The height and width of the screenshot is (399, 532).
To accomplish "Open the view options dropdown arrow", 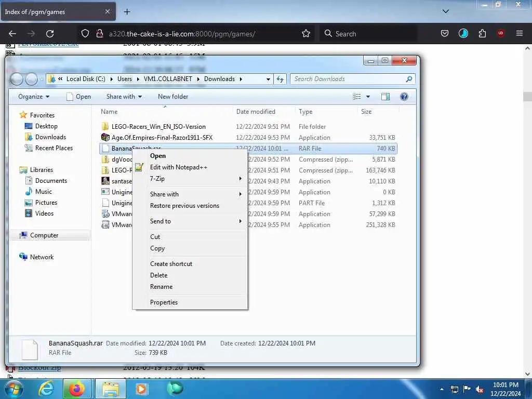I will click(368, 97).
